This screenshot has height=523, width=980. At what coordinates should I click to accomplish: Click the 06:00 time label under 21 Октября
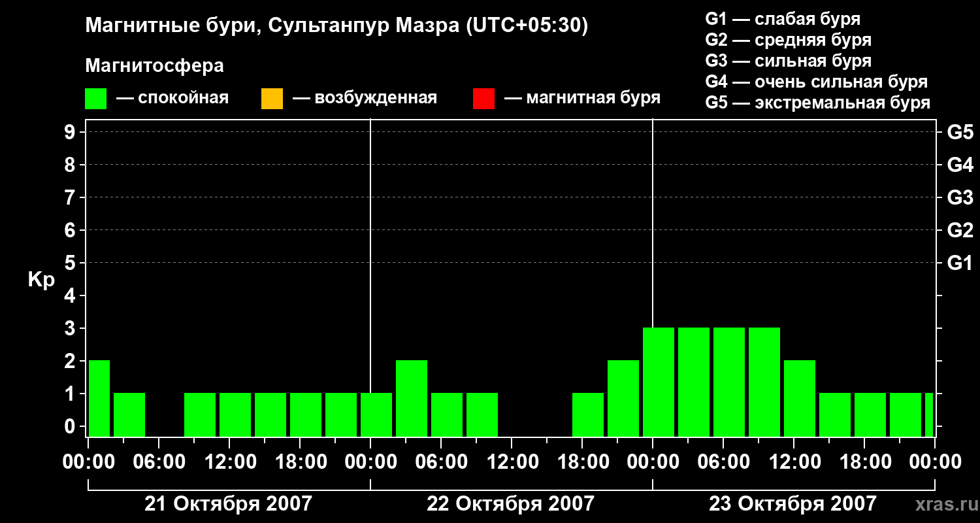pyautogui.click(x=159, y=462)
